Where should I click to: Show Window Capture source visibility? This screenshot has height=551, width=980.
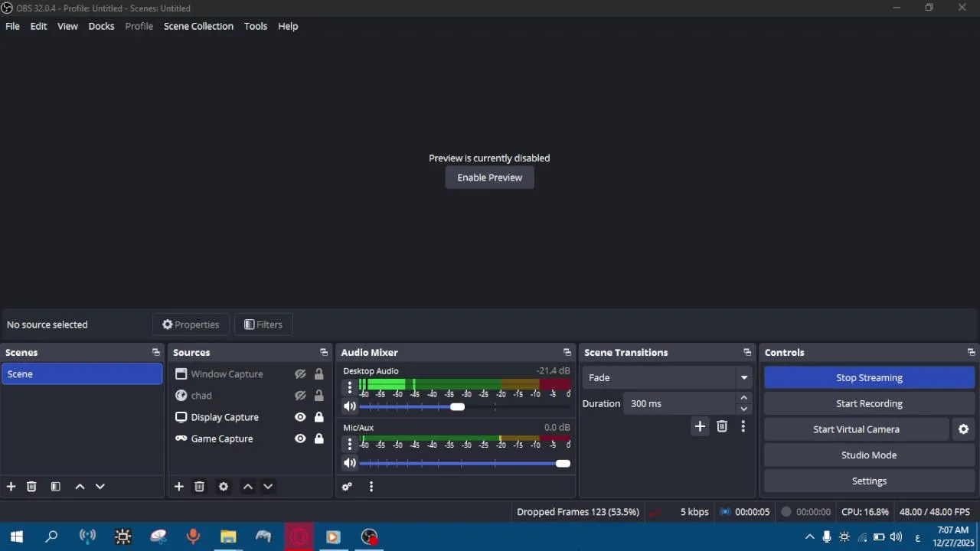300,374
